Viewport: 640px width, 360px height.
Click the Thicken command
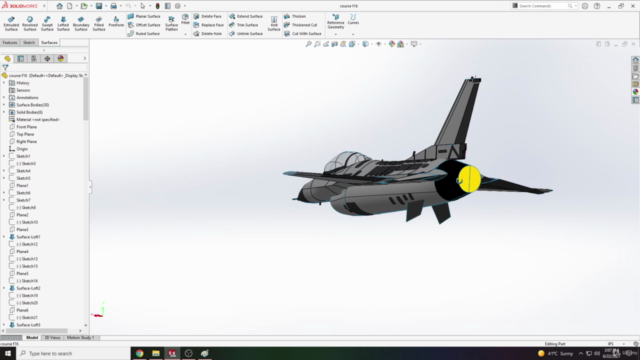[295, 16]
